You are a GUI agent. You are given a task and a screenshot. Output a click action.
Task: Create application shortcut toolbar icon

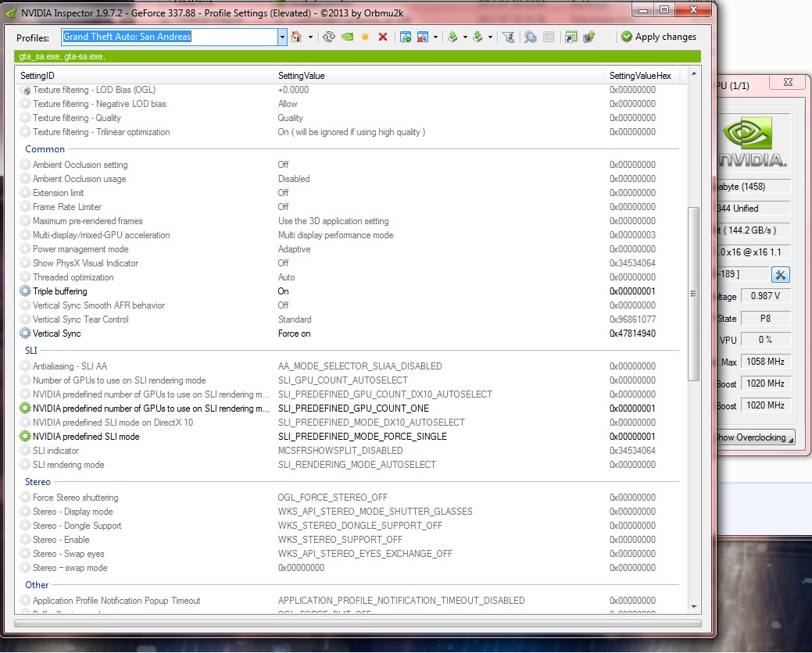pos(571,37)
